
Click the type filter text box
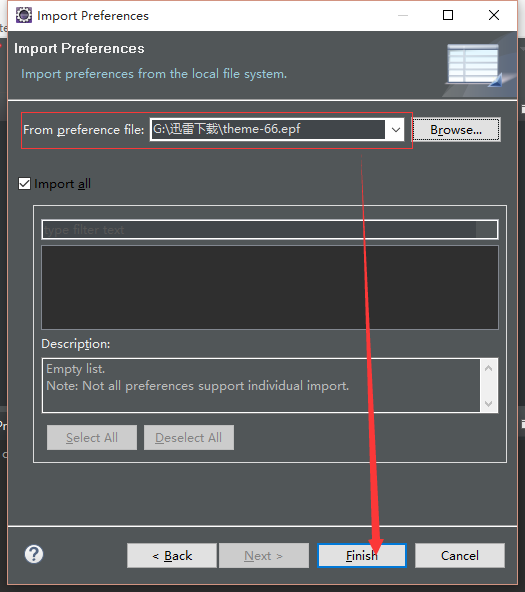click(x=269, y=230)
